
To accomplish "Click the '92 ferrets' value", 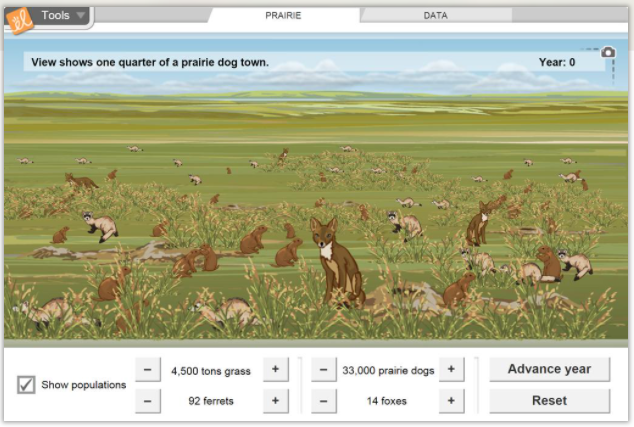I will [x=211, y=401].
